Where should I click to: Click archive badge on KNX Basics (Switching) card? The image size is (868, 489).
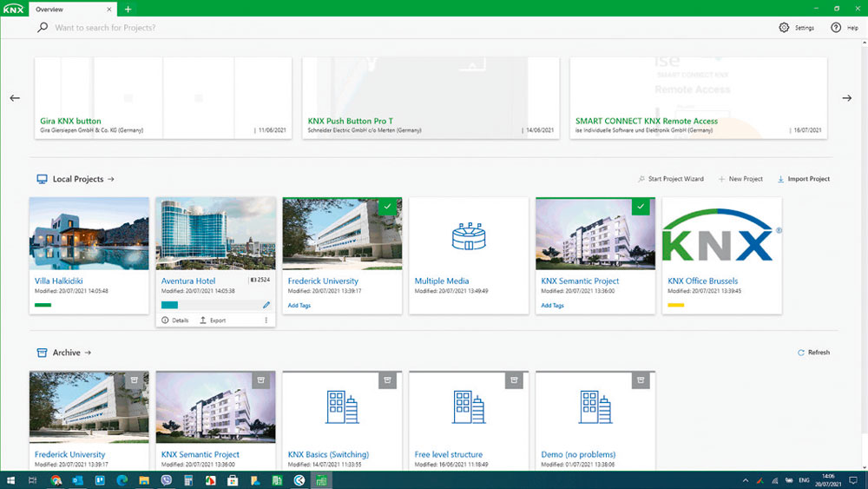pos(387,380)
